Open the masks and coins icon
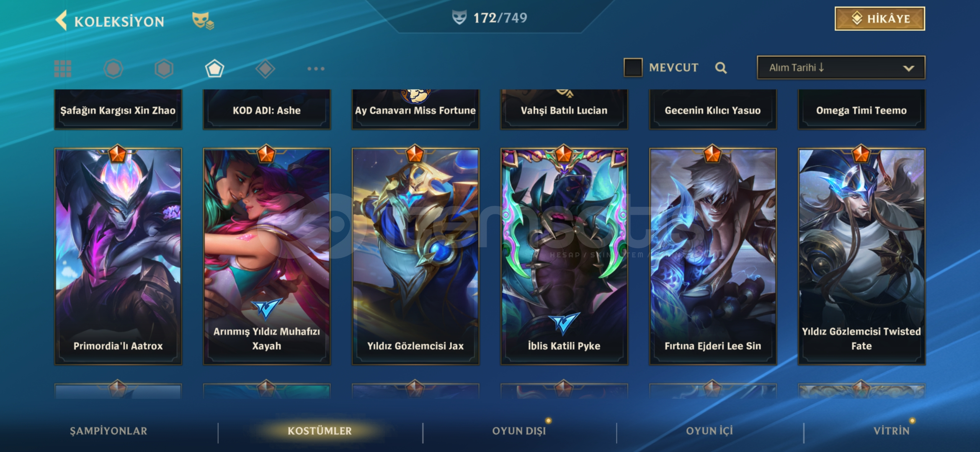 203,21
